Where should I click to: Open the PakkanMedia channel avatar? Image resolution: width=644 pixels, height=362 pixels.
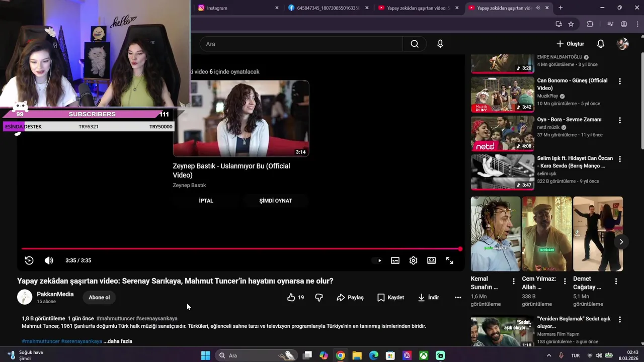[25, 297]
